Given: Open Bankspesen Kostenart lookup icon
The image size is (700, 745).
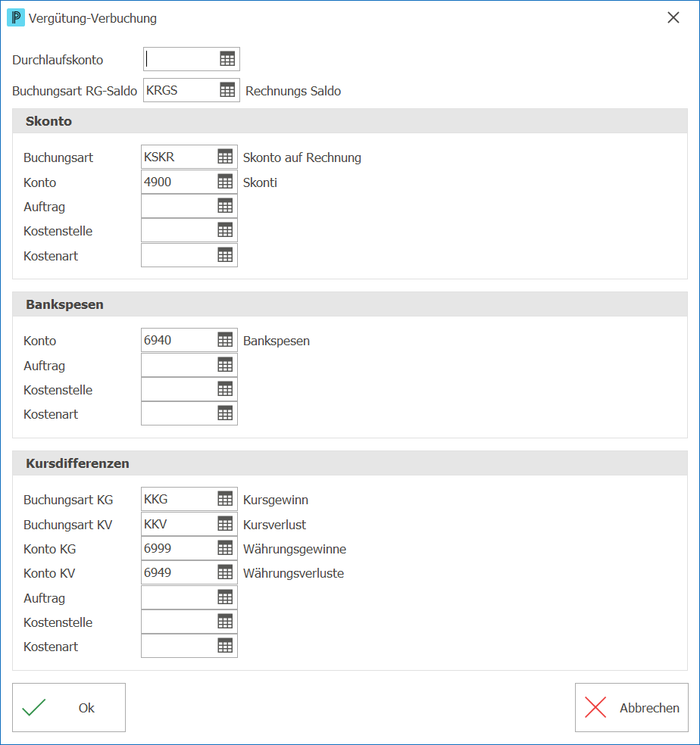Looking at the screenshot, I should (x=225, y=413).
